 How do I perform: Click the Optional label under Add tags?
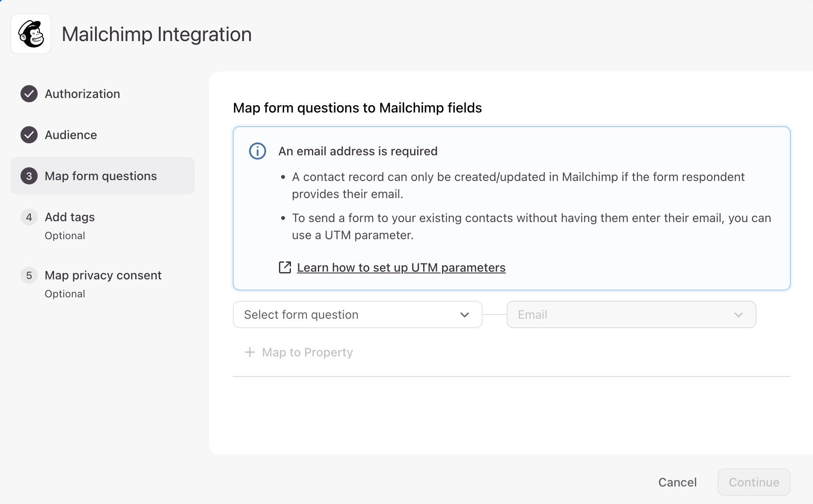[x=65, y=236]
